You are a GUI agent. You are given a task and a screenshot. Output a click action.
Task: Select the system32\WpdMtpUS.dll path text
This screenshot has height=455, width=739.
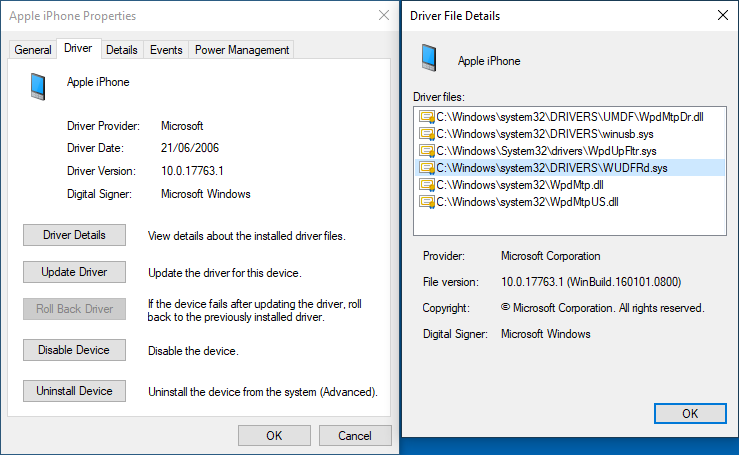[527, 202]
